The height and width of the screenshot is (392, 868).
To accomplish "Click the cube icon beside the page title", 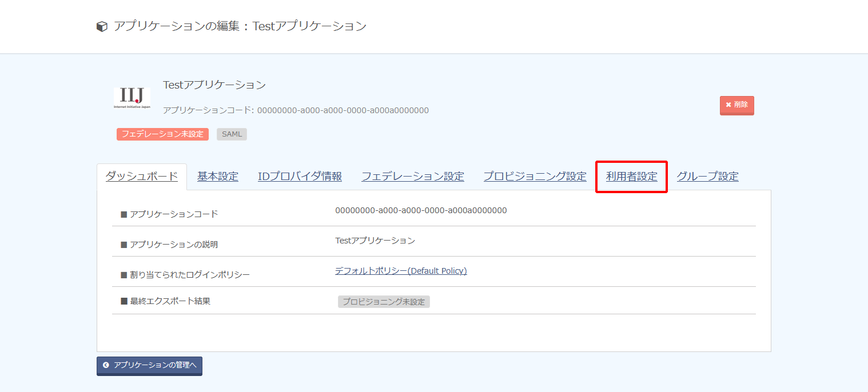I will (x=102, y=27).
